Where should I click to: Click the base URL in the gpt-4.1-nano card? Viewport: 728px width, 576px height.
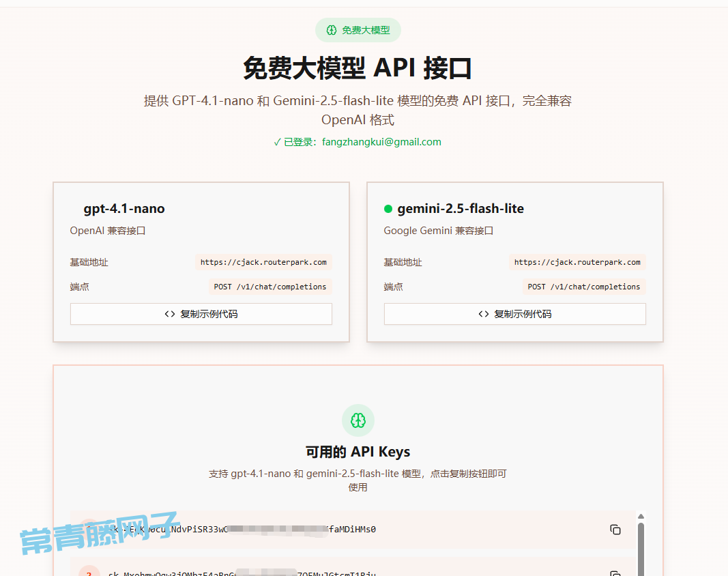pos(263,262)
